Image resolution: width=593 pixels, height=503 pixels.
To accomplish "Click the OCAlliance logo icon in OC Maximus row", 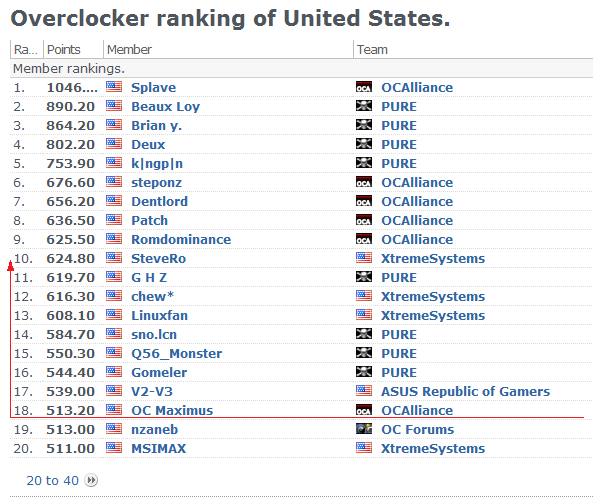I will [x=364, y=410].
